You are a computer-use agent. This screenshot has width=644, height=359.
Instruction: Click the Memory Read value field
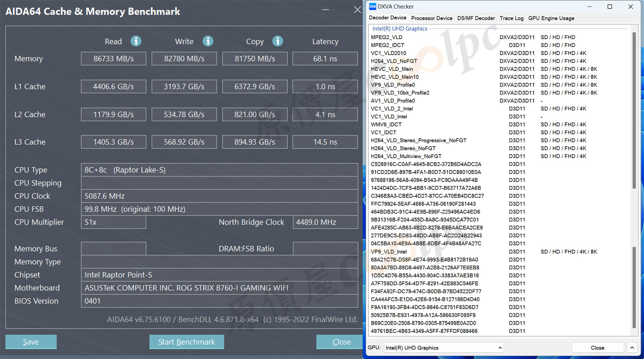[x=113, y=59]
